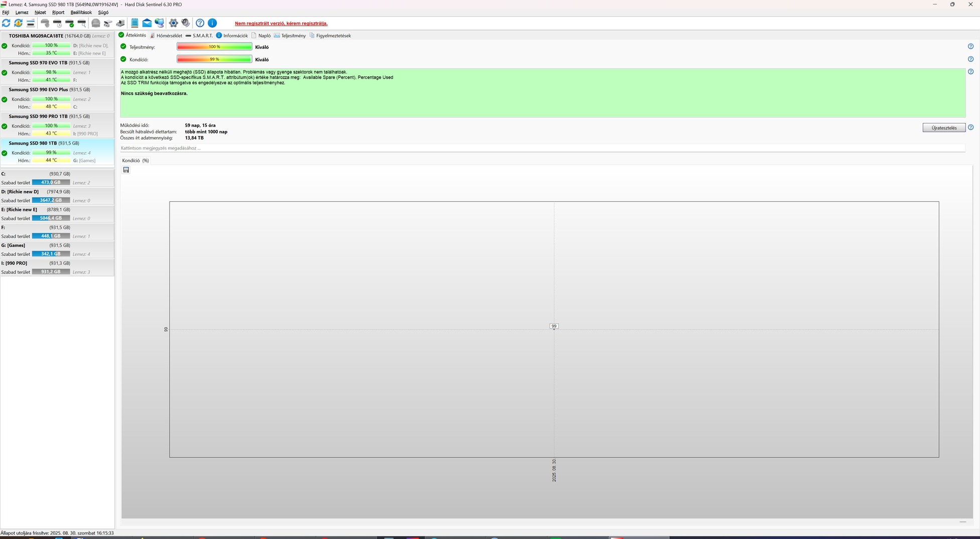This screenshot has width=980, height=539.
Task: Click the 473,0 GB free space bar
Action: (51, 183)
